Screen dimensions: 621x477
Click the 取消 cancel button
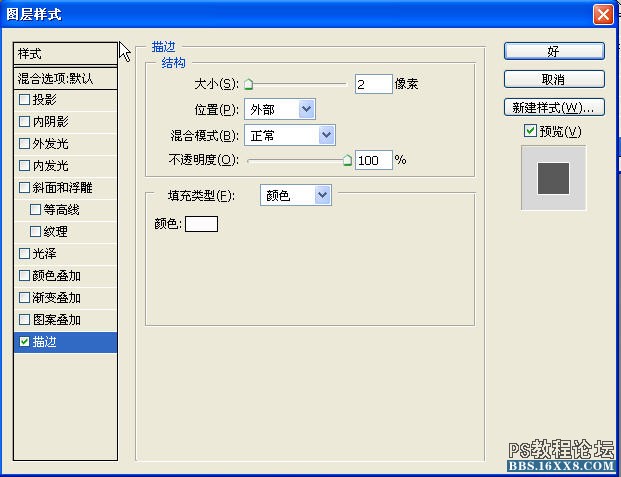[554, 79]
